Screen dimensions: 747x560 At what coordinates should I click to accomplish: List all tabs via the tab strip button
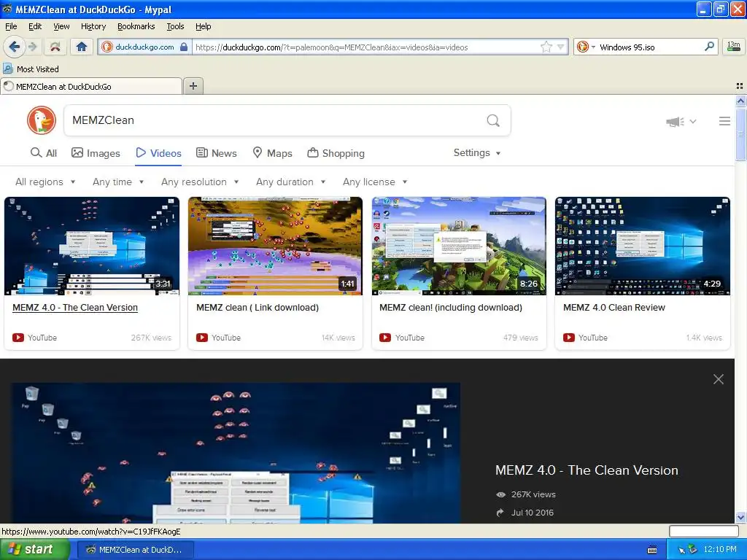[740, 86]
